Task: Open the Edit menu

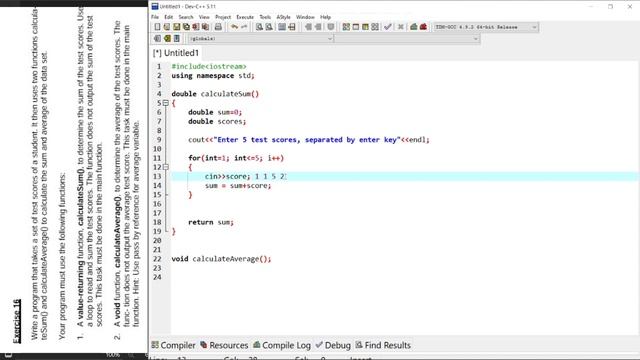Action: click(x=169, y=17)
